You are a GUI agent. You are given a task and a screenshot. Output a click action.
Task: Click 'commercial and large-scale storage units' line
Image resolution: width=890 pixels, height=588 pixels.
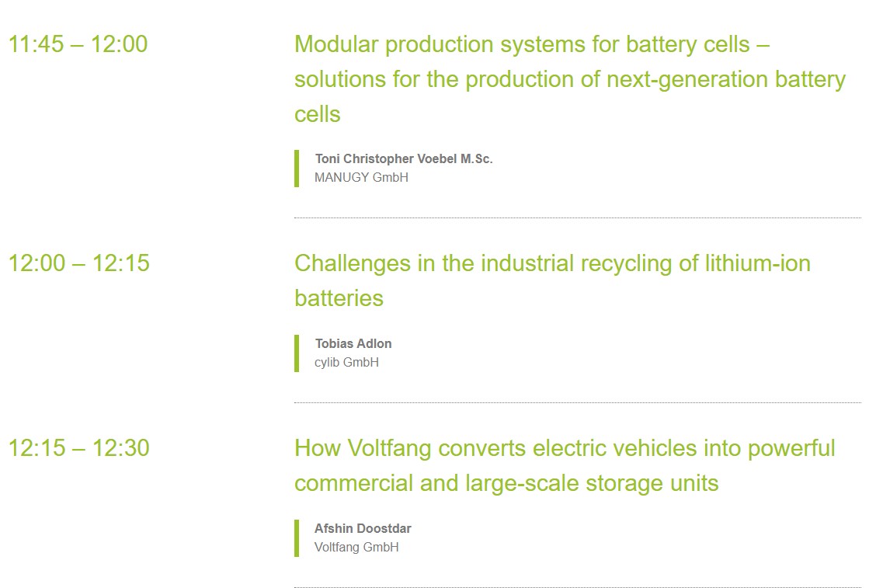(x=506, y=484)
